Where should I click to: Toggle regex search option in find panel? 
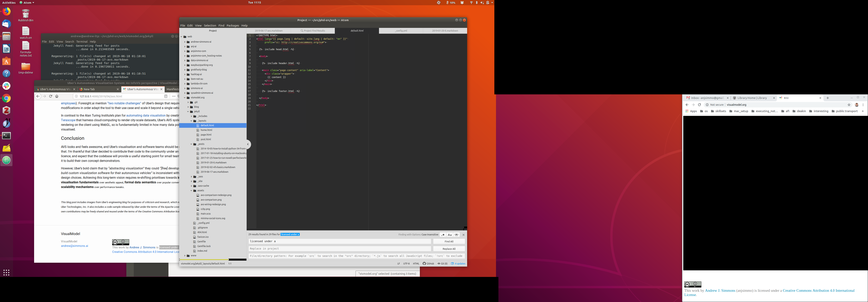(443, 235)
